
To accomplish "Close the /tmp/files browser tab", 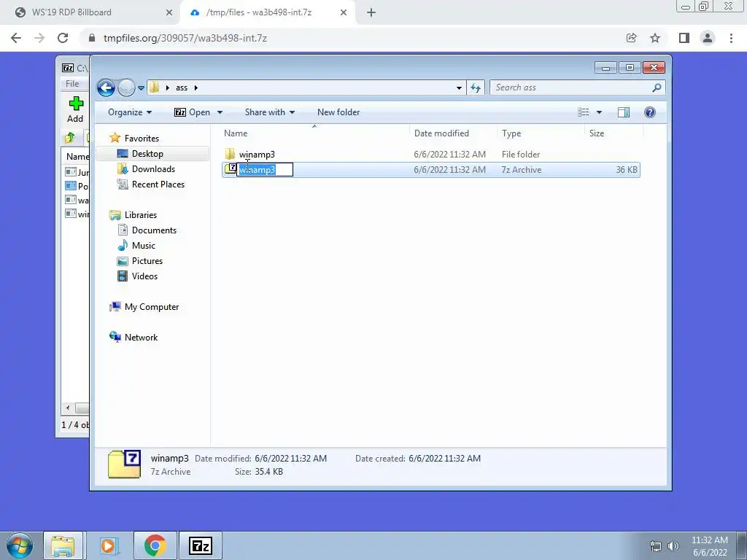I will 344,13.
